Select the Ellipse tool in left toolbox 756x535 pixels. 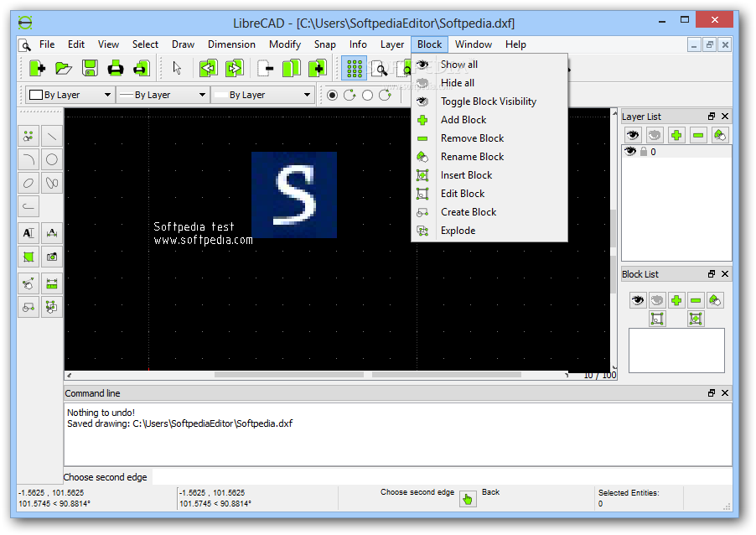tap(28, 183)
